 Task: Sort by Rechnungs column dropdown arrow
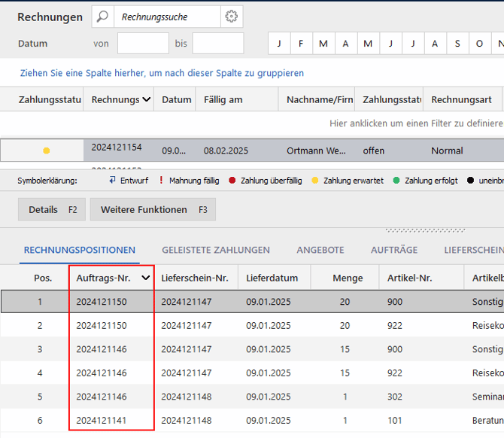click(x=146, y=99)
